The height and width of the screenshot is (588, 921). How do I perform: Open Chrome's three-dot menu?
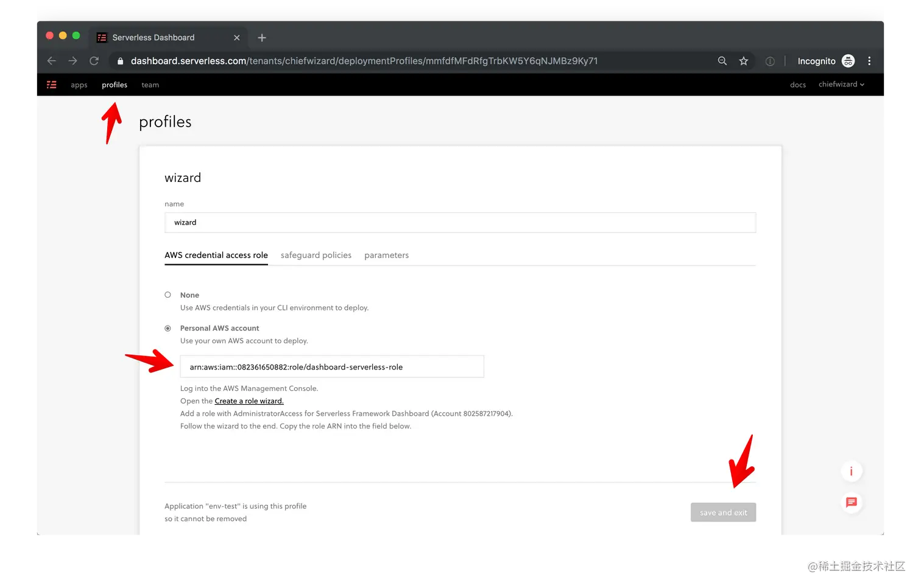coord(869,61)
